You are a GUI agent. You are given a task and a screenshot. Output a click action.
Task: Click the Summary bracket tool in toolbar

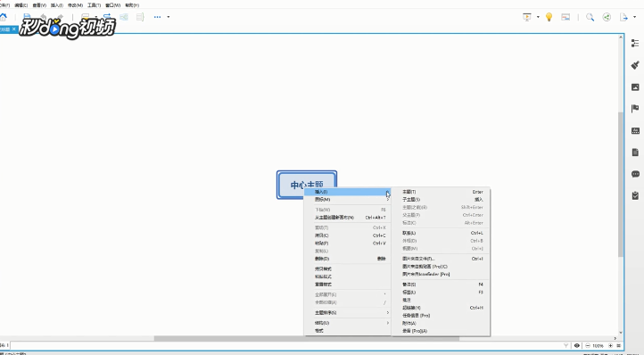tap(140, 17)
